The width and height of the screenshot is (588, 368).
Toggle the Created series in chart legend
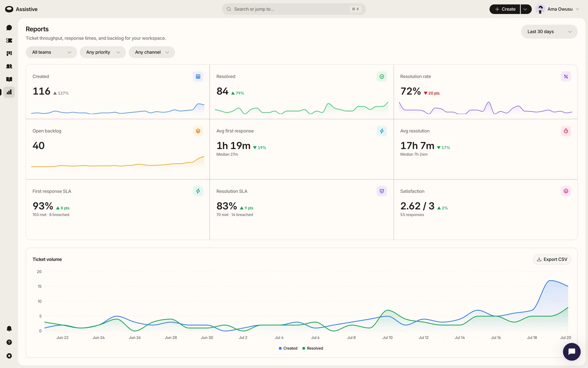click(x=288, y=348)
